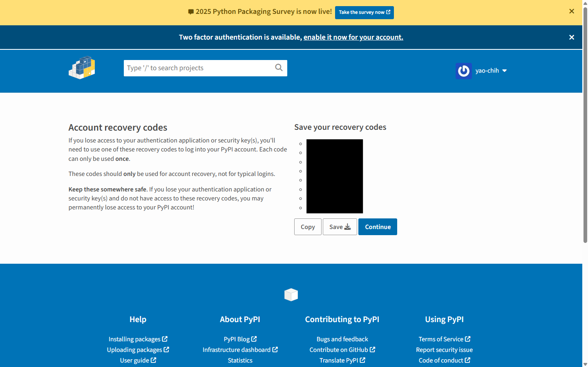Image resolution: width=588 pixels, height=367 pixels.
Task: Open Code of conduct link
Action: click(x=445, y=360)
